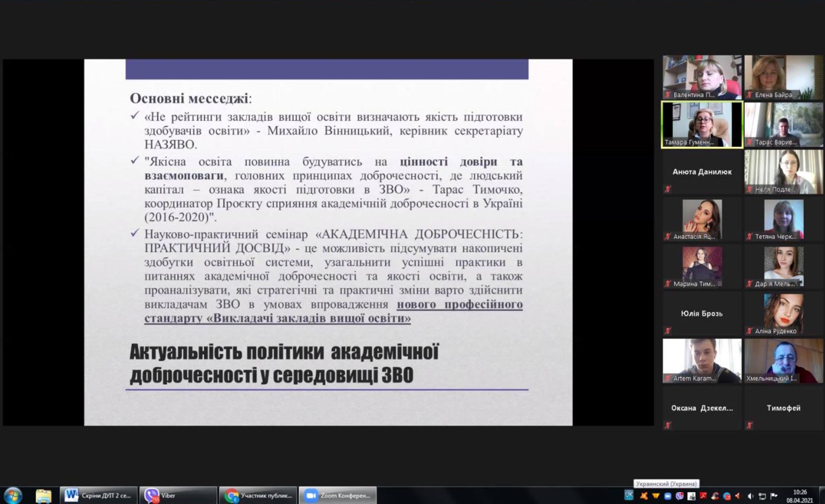The width and height of the screenshot is (825, 504).
Task: Click muted mic icon on Юлія Брозь tile
Action: click(668, 331)
